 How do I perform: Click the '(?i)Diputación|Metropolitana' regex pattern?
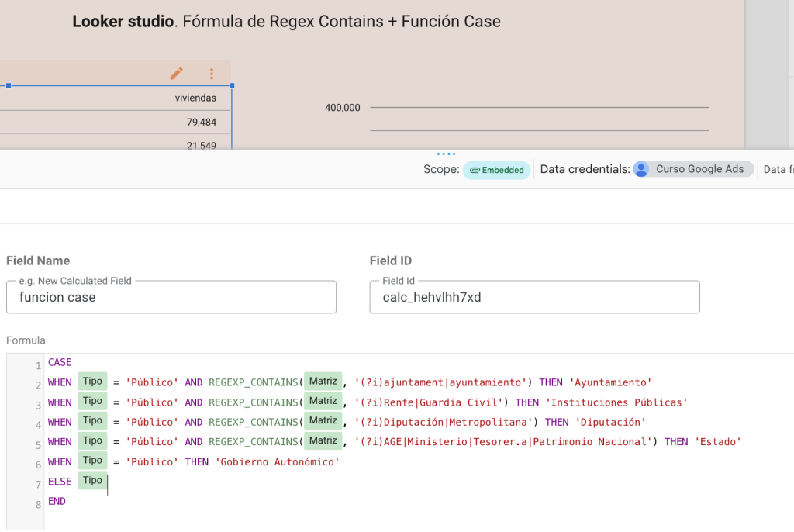tap(444, 423)
